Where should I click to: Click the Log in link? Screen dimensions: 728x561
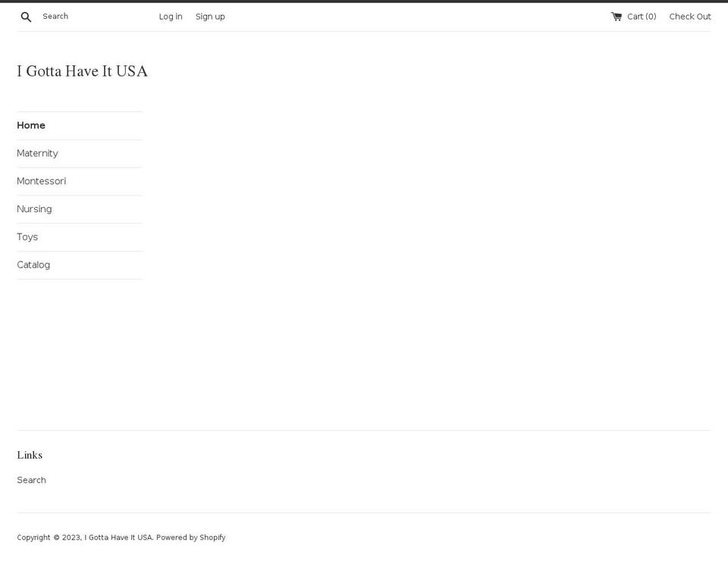pyautogui.click(x=170, y=16)
